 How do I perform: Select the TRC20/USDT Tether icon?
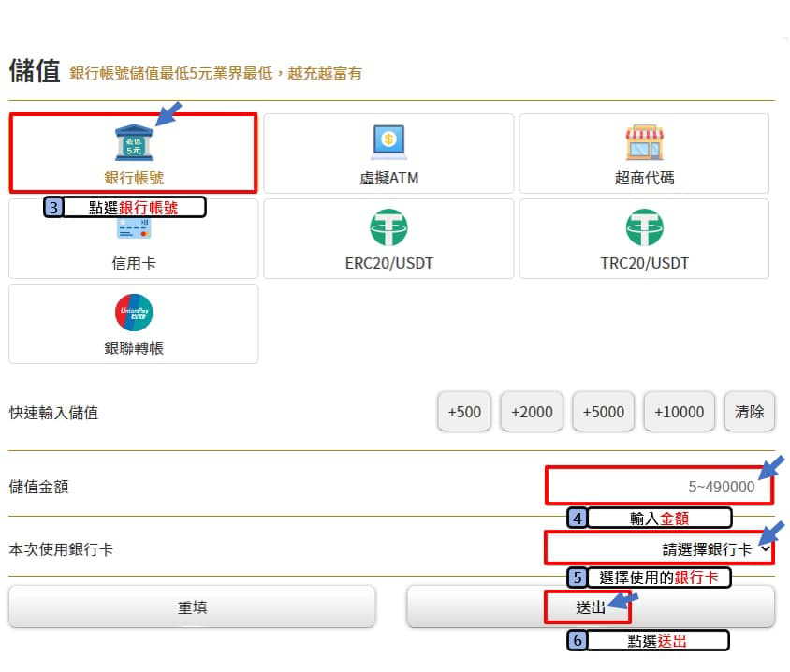644,227
